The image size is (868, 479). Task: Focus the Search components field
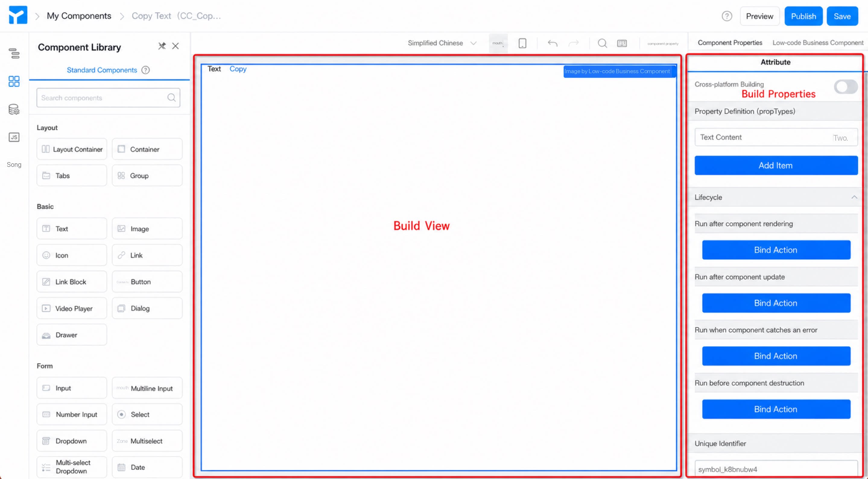[x=108, y=98]
